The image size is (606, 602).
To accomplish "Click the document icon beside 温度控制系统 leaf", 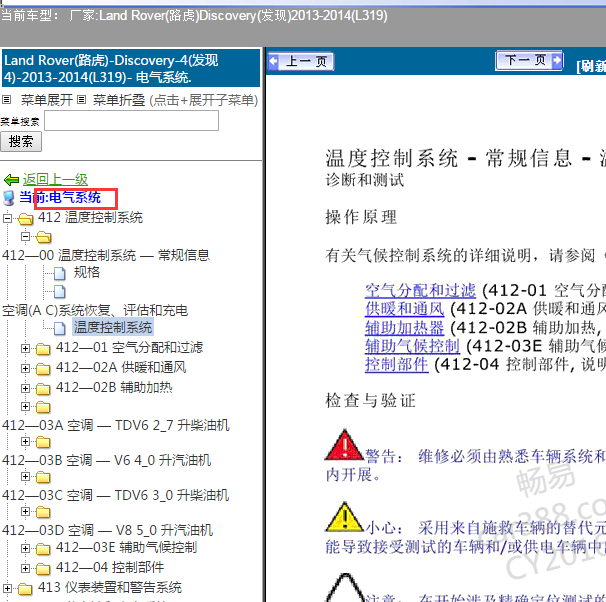I will [x=60, y=328].
